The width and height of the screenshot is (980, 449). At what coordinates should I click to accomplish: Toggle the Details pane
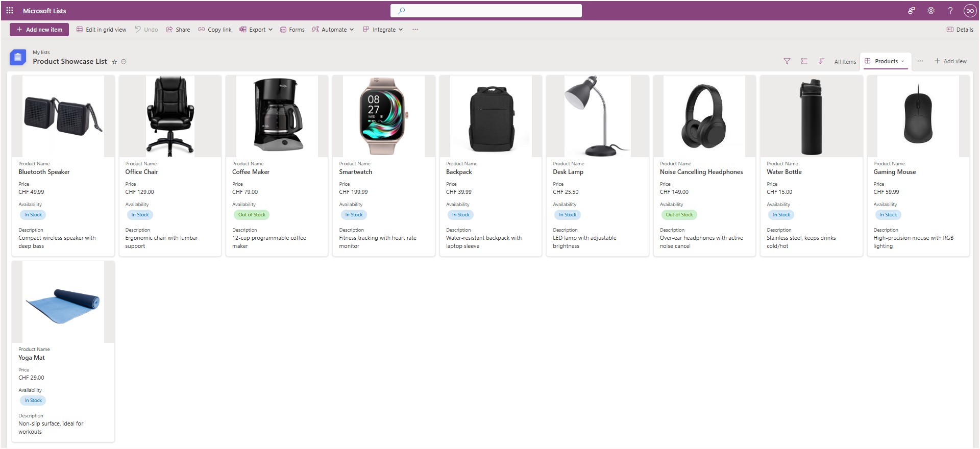960,30
